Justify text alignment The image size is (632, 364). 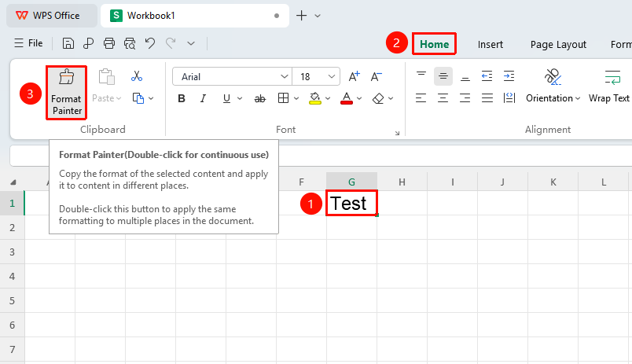(x=487, y=98)
